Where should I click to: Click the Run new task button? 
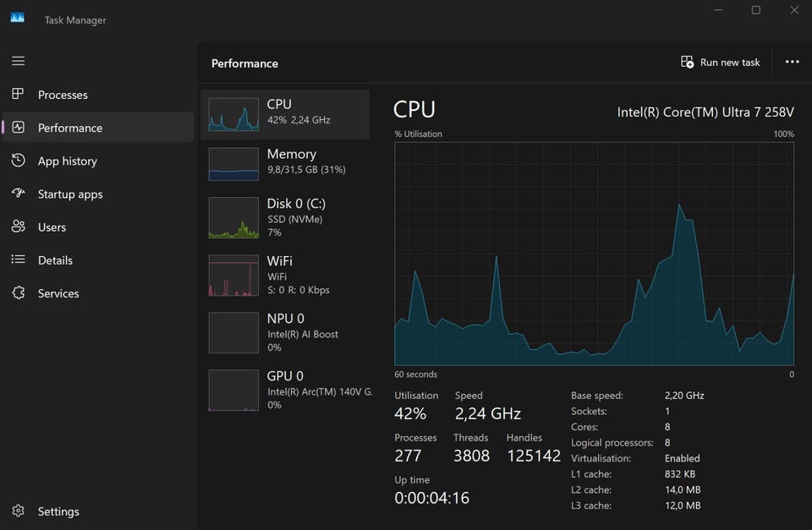721,62
